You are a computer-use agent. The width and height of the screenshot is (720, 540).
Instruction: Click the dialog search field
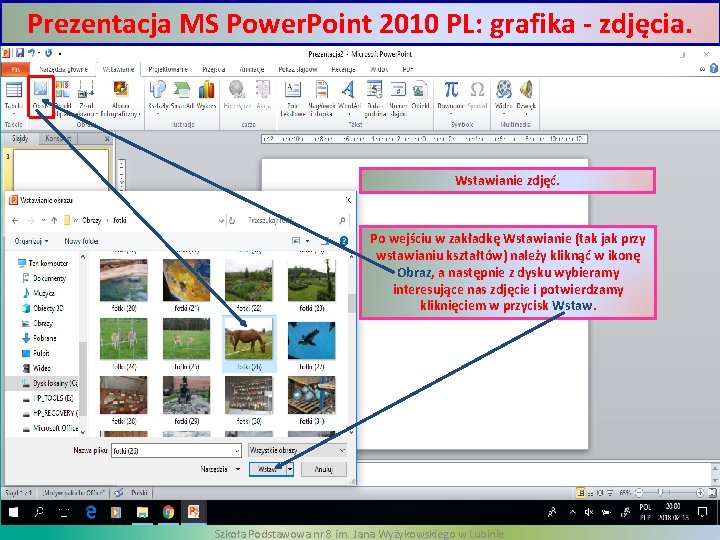click(x=296, y=220)
